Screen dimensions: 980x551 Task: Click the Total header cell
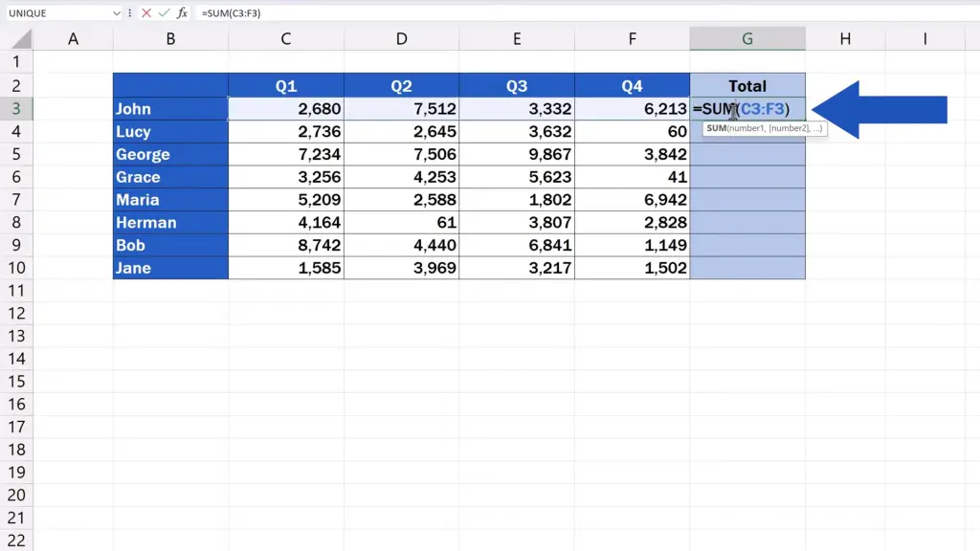(x=747, y=85)
